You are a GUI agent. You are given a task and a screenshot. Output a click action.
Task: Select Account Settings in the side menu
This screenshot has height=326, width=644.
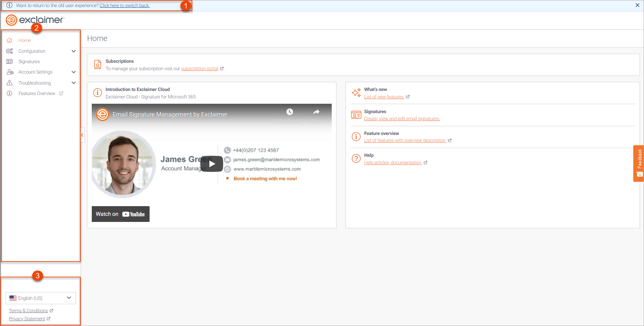pyautogui.click(x=35, y=72)
